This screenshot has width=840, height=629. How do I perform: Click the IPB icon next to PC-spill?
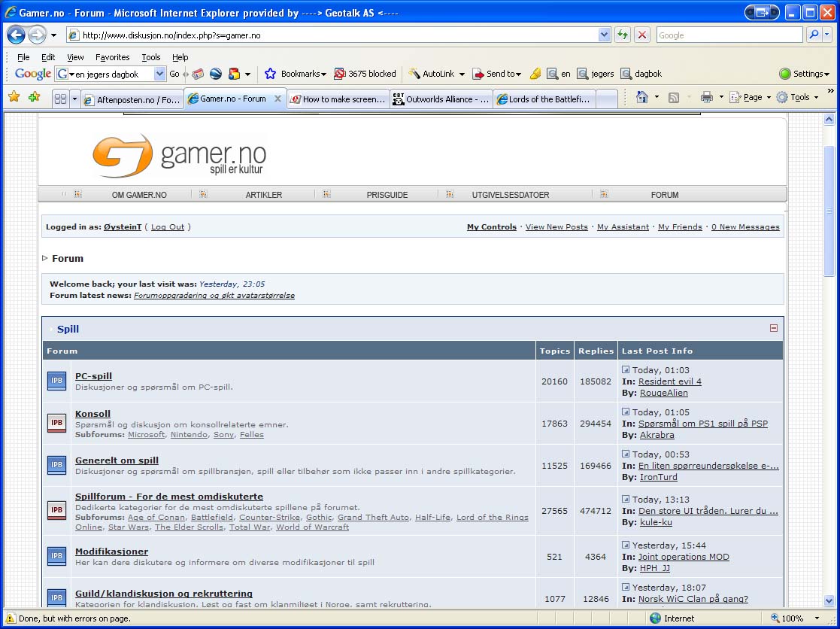[57, 381]
